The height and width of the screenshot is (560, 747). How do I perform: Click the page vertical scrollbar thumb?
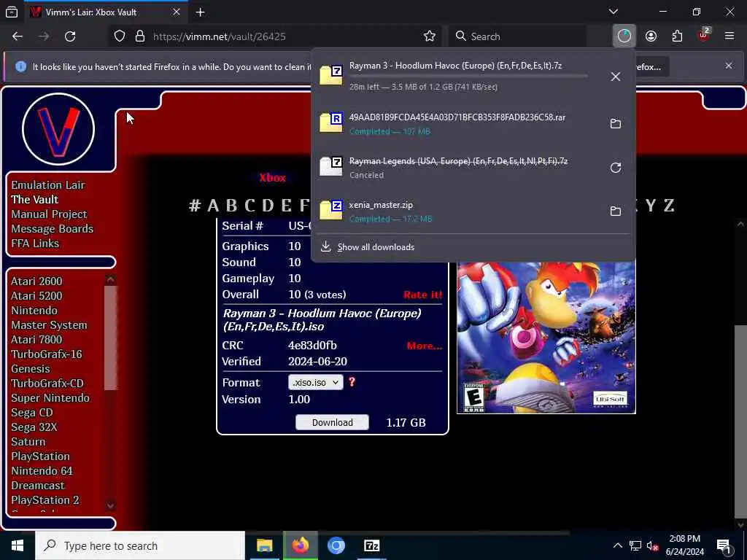coord(740,421)
